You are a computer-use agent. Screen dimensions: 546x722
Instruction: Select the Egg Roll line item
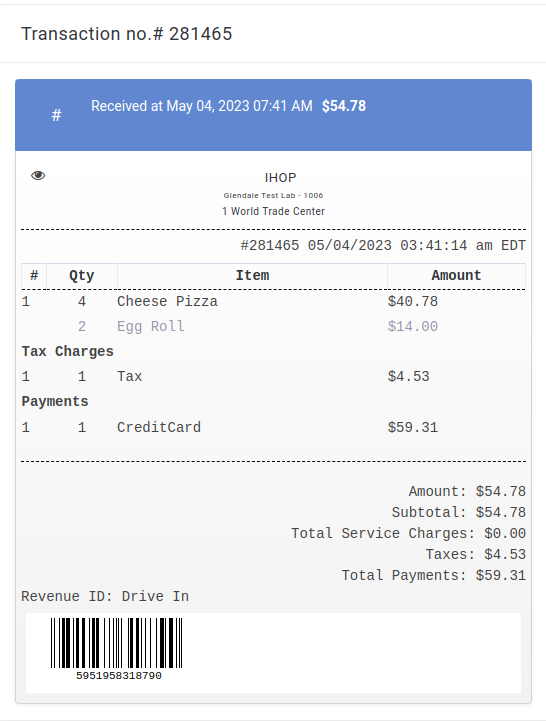tap(273, 326)
